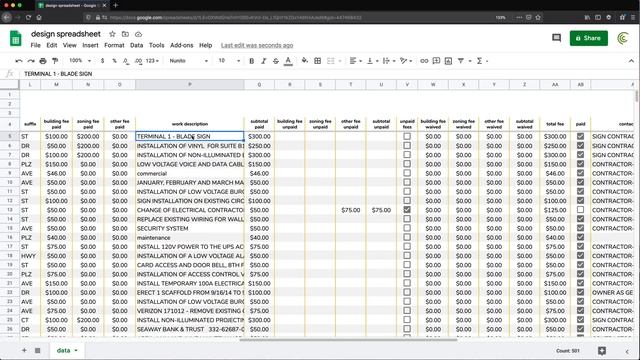Image resolution: width=640 pixels, height=360 pixels.
Task: Open text rotation dropdown
Action: (406, 61)
